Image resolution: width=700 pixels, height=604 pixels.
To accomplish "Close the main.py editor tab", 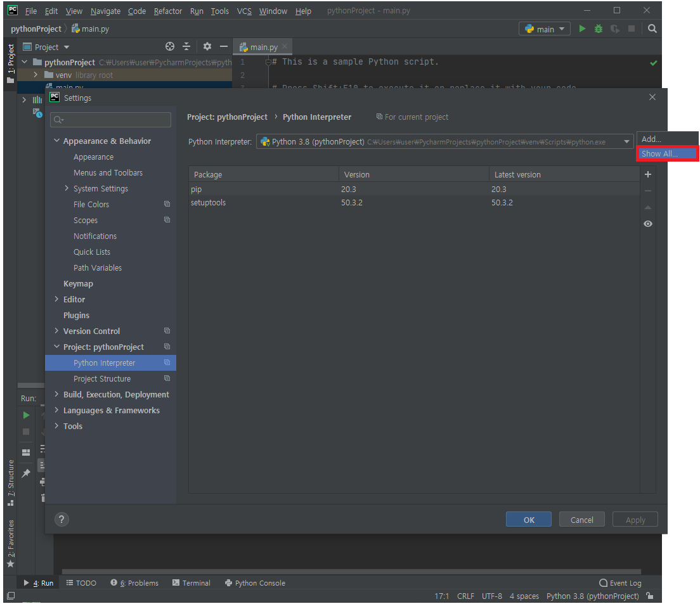I will [x=284, y=46].
